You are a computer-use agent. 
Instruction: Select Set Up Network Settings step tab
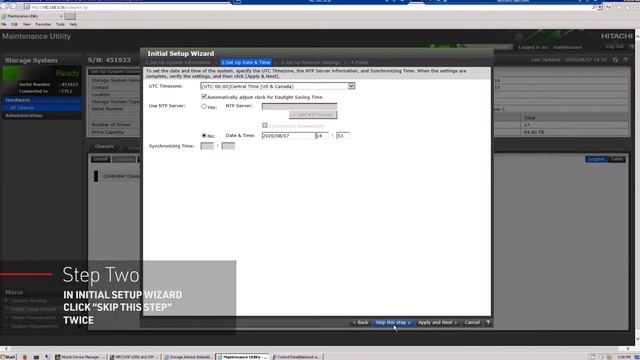(310, 62)
